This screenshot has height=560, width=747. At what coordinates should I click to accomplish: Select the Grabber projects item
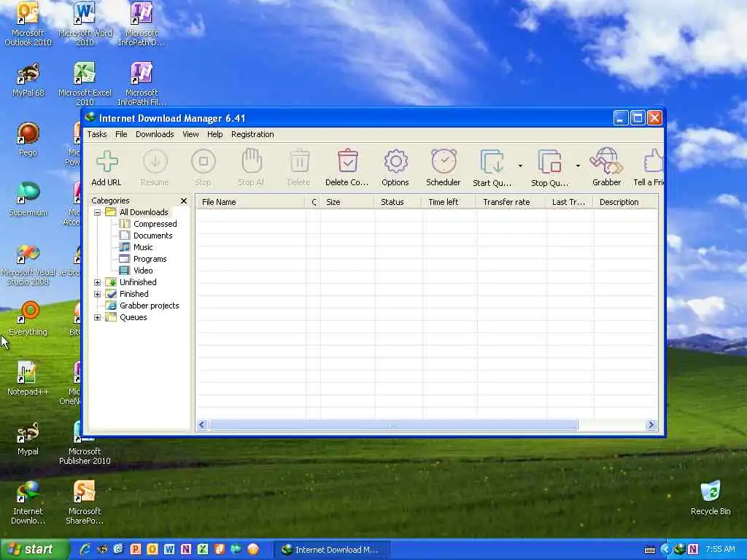point(149,306)
